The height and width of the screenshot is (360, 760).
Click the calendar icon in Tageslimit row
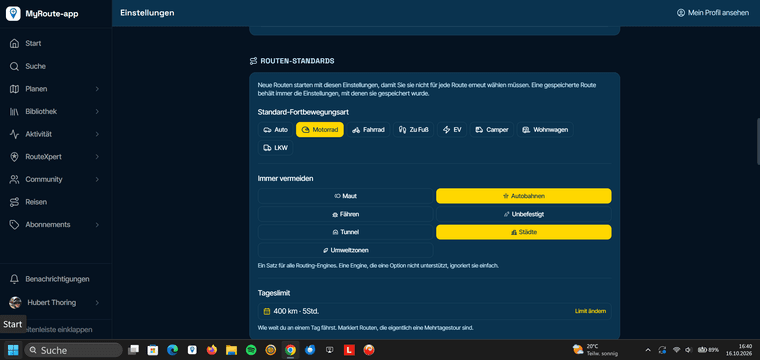click(x=267, y=311)
